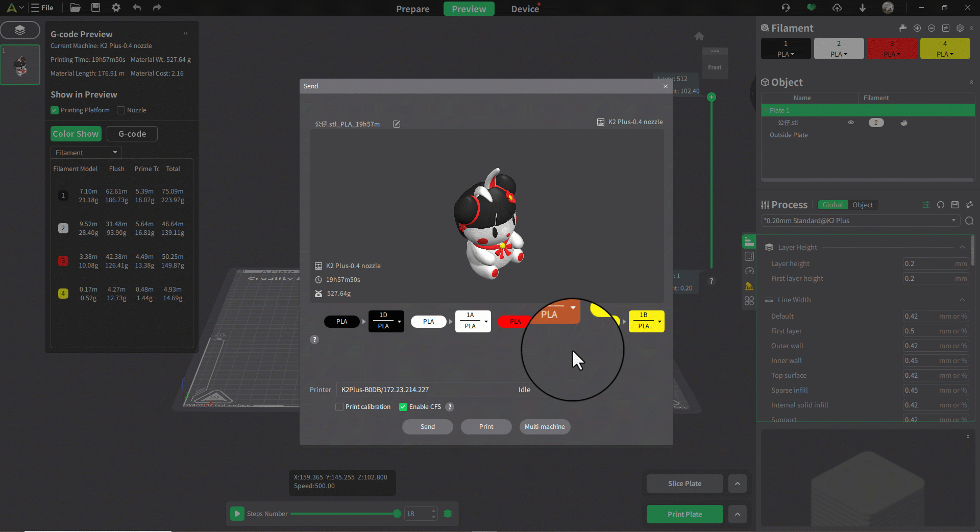
Task: Switch to the Prepare tab
Action: tap(412, 9)
